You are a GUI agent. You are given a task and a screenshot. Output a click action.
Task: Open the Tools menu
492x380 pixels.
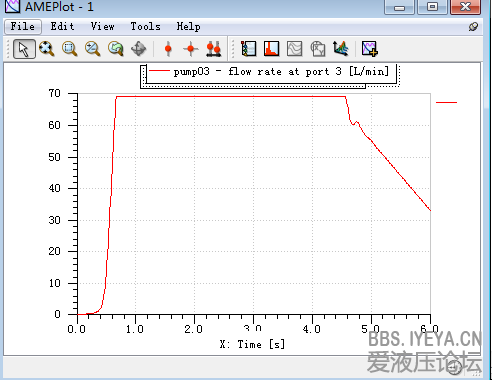(x=145, y=26)
